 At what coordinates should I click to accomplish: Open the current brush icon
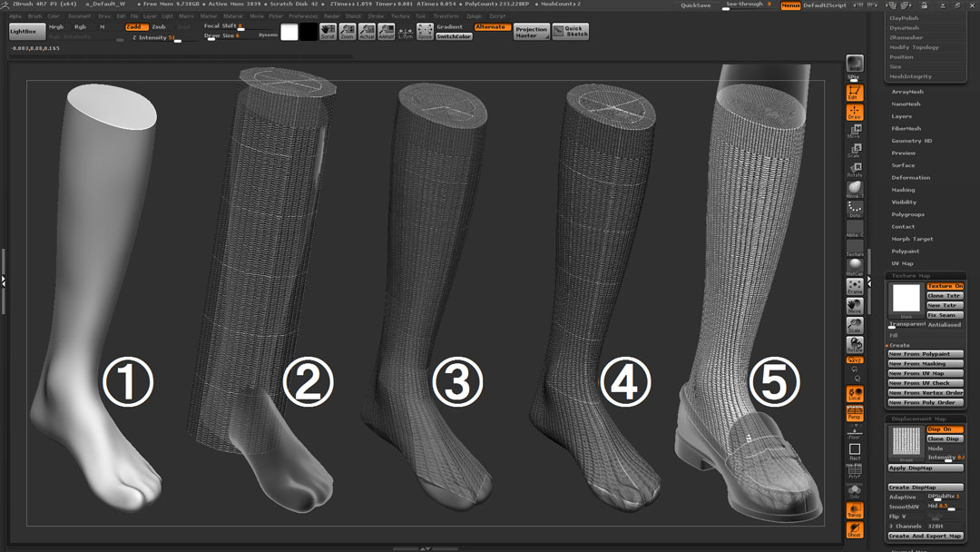point(855,190)
